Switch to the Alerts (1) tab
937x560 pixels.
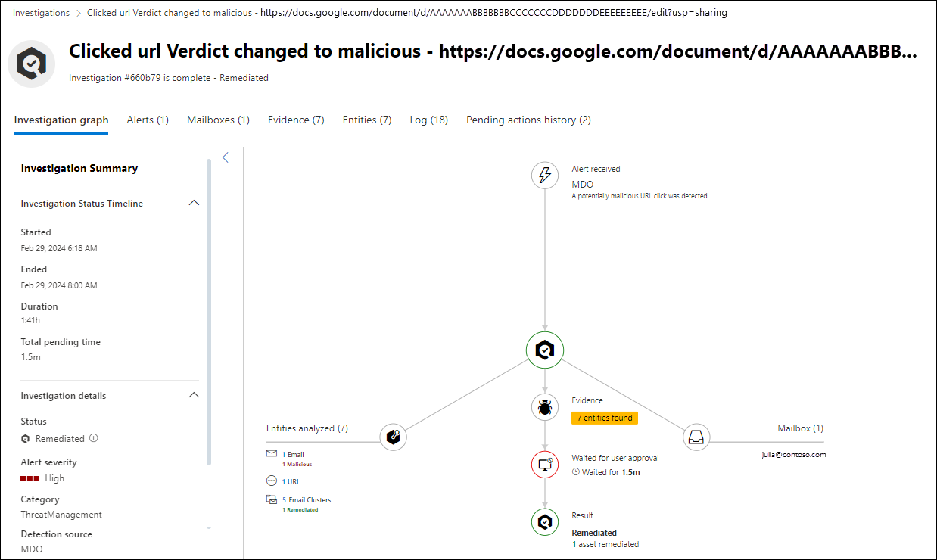[148, 120]
